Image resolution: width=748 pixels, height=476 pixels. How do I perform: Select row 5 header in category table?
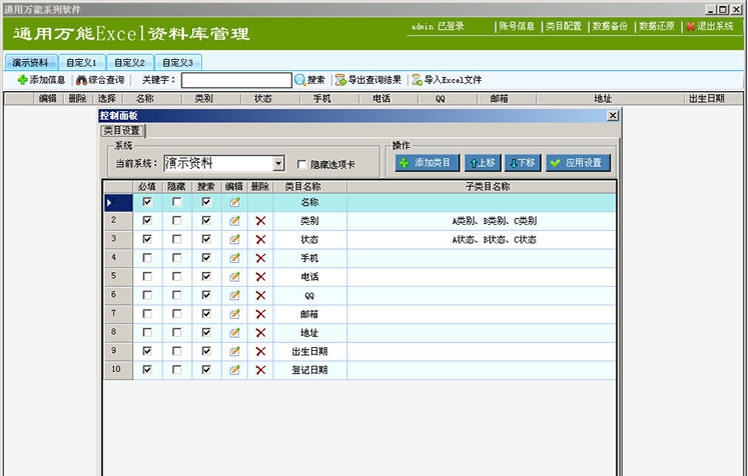pos(118,277)
